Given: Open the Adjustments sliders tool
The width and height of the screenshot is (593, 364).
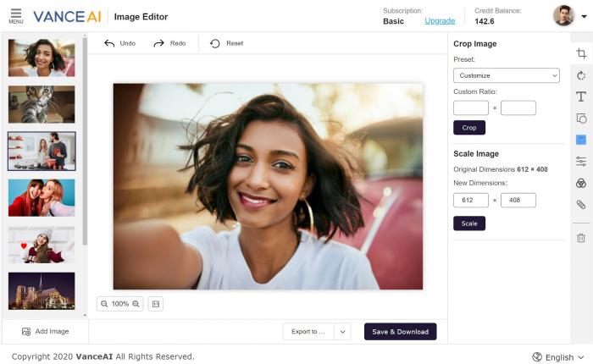Looking at the screenshot, I should [581, 161].
